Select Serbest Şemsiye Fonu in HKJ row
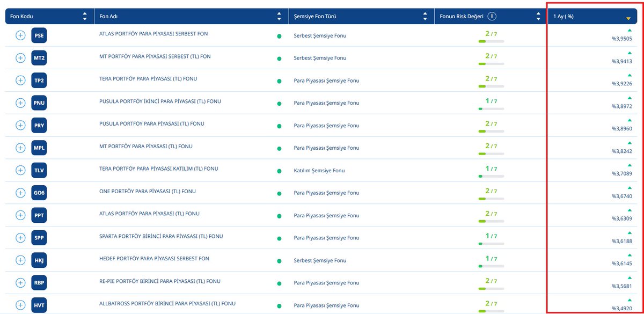 pos(320,260)
